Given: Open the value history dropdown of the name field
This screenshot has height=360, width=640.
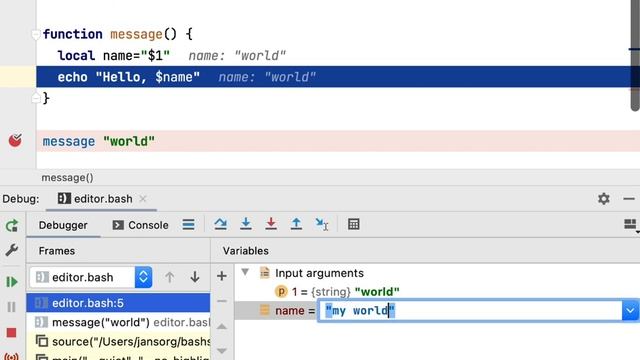Looking at the screenshot, I should point(630,311).
